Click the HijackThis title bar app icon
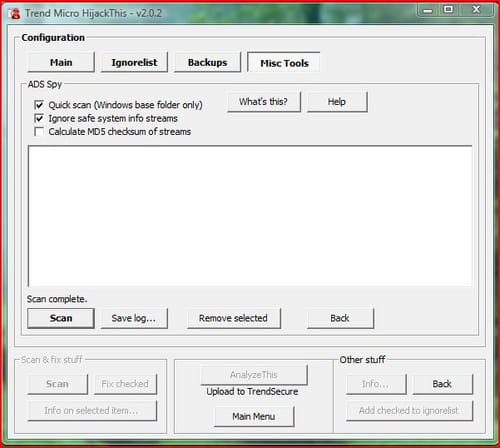 (x=14, y=14)
